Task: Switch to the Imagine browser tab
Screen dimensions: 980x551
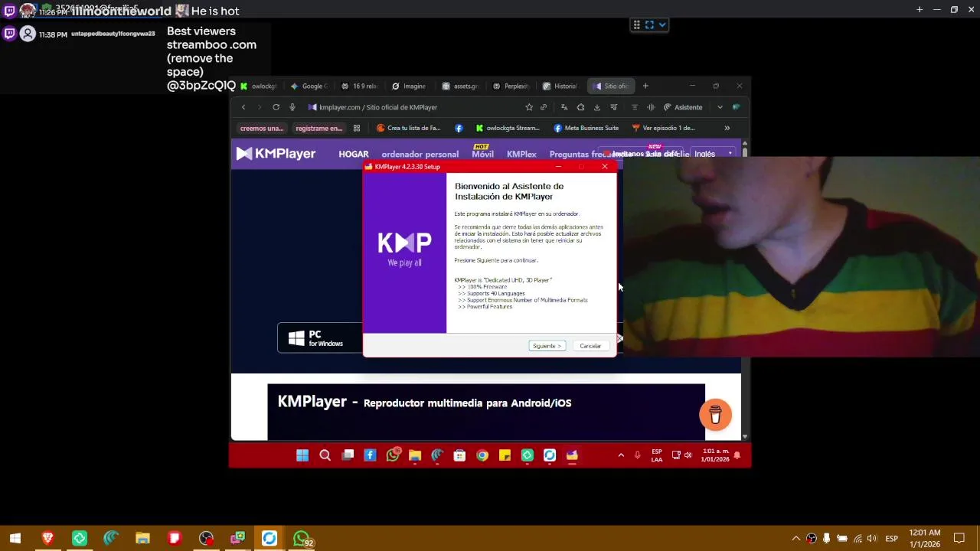Action: [x=410, y=86]
